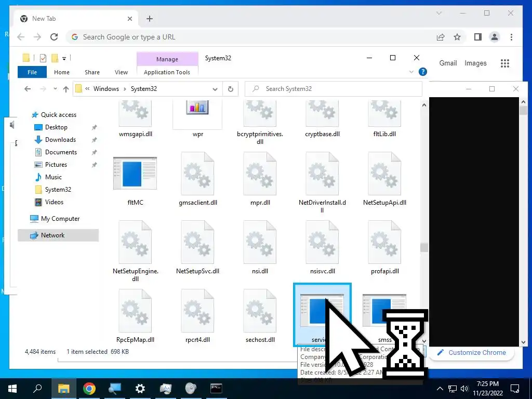Open the Explorer File menu

point(32,72)
